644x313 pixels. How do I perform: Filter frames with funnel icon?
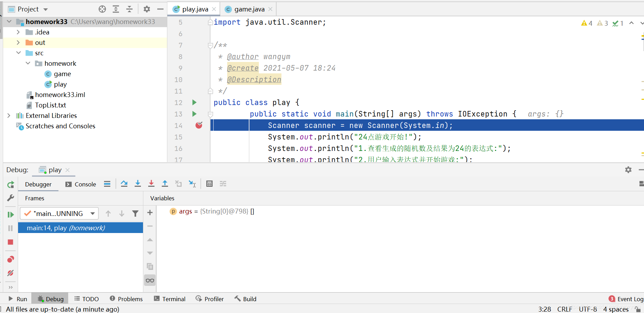pos(135,214)
